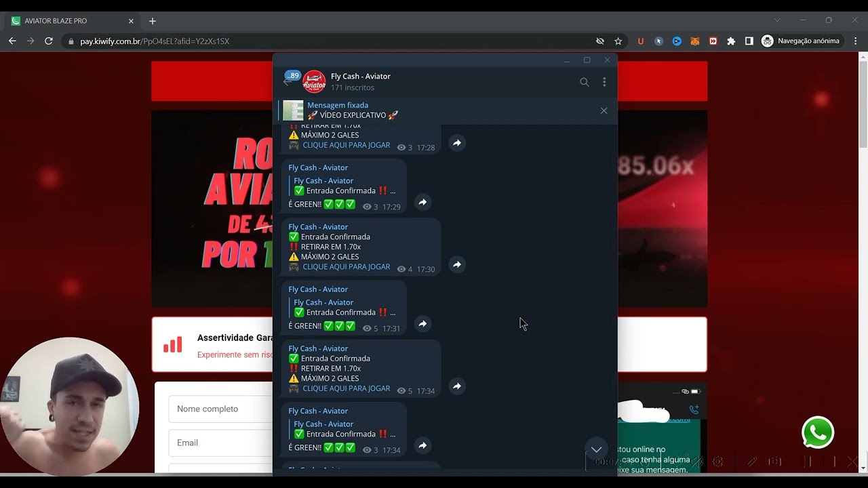Open the Chrome extensions puzzle menu
Screen dimensions: 868x488
(x=731, y=41)
